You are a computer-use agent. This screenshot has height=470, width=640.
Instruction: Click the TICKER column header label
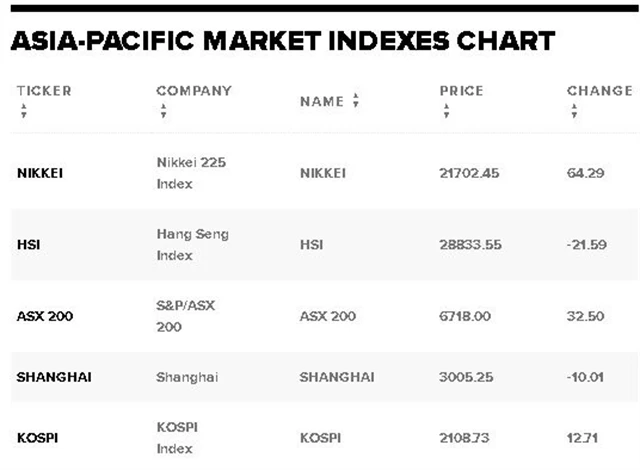(44, 91)
